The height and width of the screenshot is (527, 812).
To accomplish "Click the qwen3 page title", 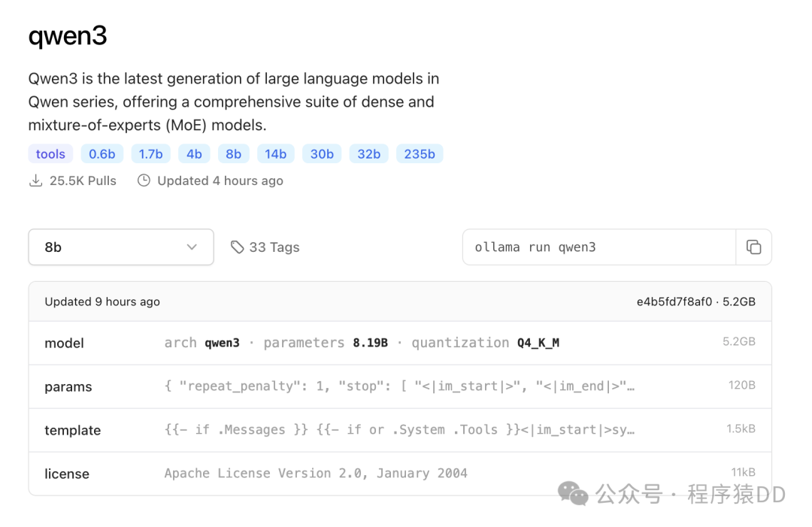I will click(x=68, y=36).
